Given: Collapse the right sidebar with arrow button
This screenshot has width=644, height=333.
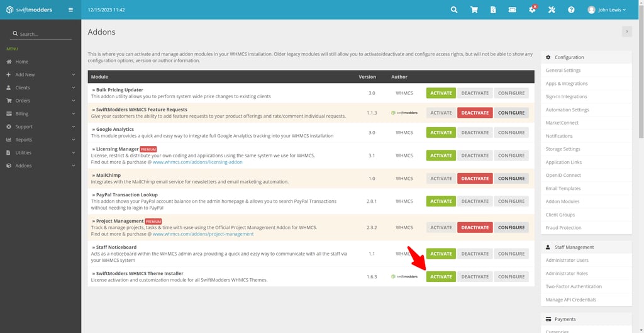Looking at the screenshot, I should click(x=626, y=31).
